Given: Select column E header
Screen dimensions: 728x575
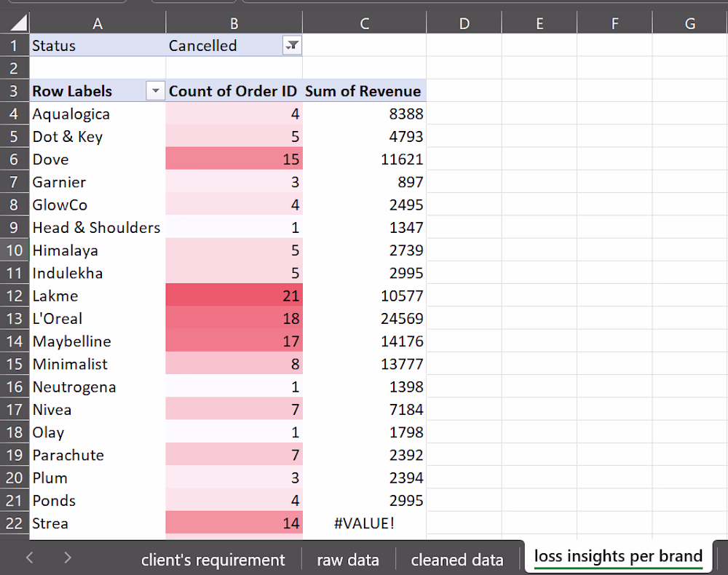Looking at the screenshot, I should click(x=539, y=23).
